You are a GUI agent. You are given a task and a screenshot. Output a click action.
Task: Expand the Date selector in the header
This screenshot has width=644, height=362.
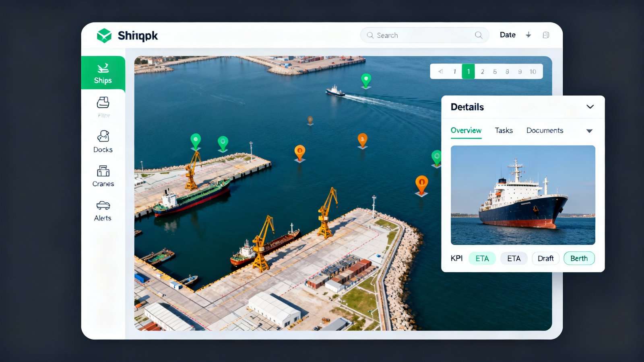coord(508,35)
